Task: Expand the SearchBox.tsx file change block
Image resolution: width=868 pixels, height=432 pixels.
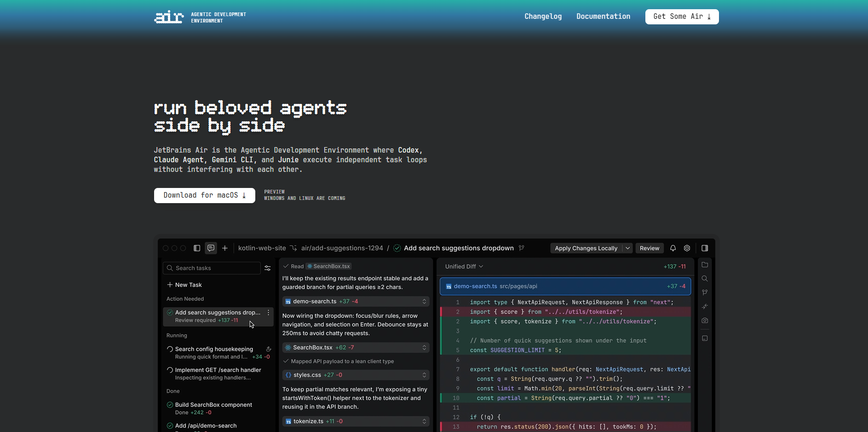Action: [424, 348]
